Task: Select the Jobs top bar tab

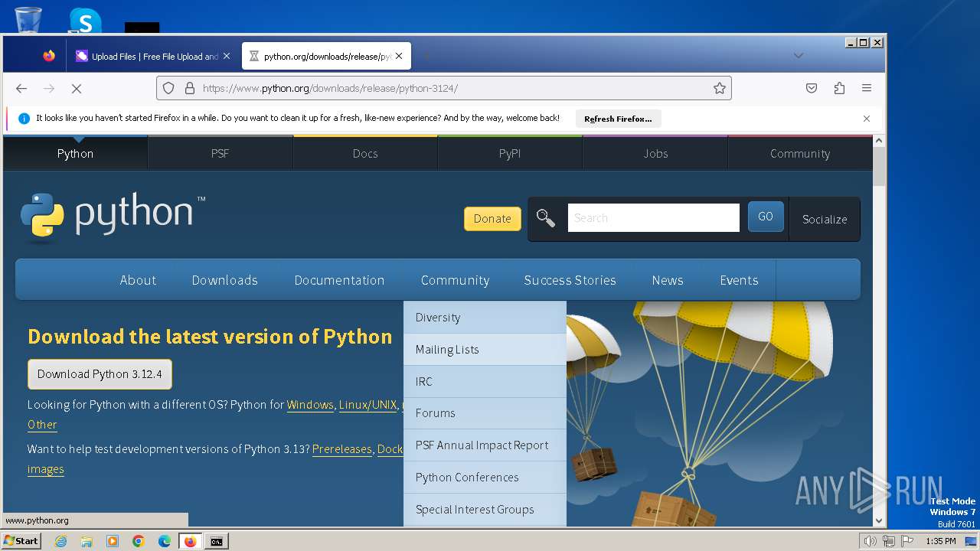Action: (x=655, y=153)
